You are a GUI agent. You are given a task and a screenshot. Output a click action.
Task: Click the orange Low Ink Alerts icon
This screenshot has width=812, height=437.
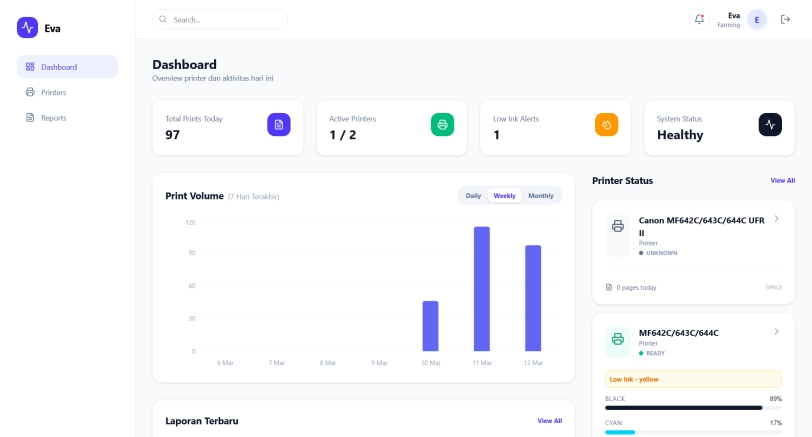coord(606,124)
